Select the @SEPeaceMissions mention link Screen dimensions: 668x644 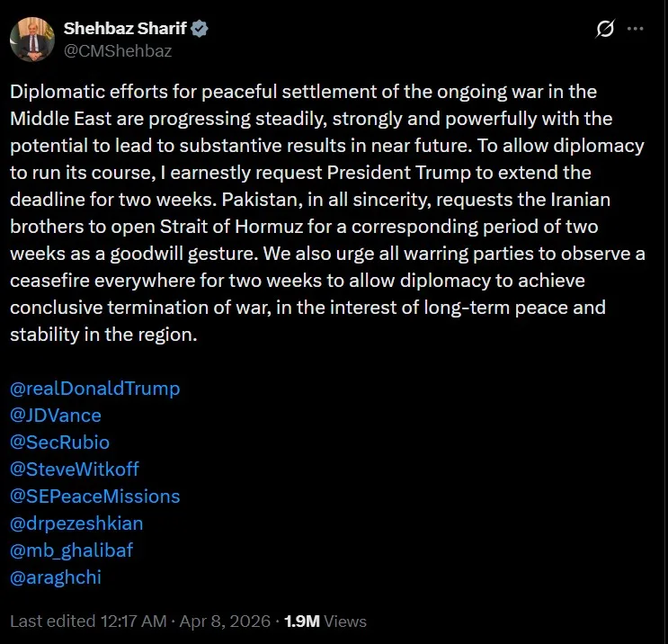[94, 496]
